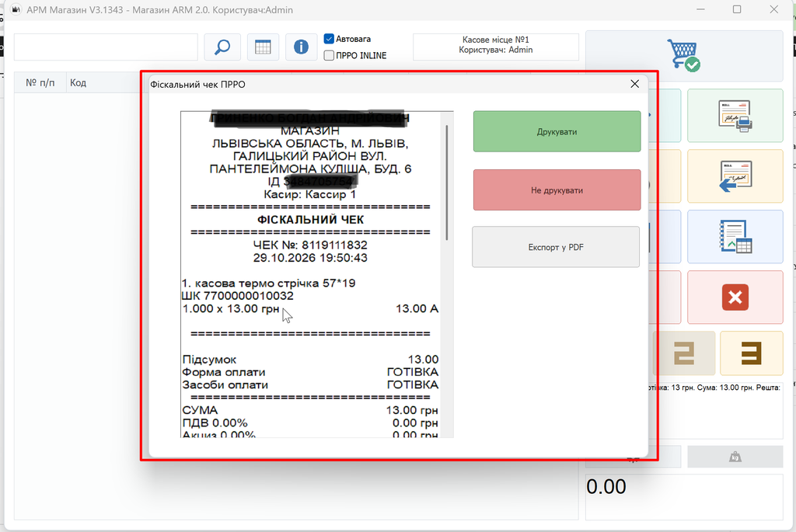Click the Касир: Кассир 1 line

click(310, 194)
